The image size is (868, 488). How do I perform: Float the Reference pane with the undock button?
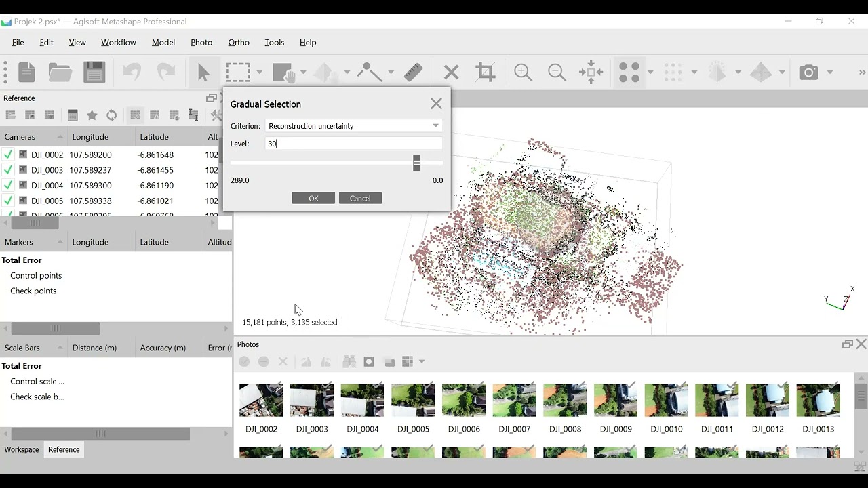click(211, 98)
